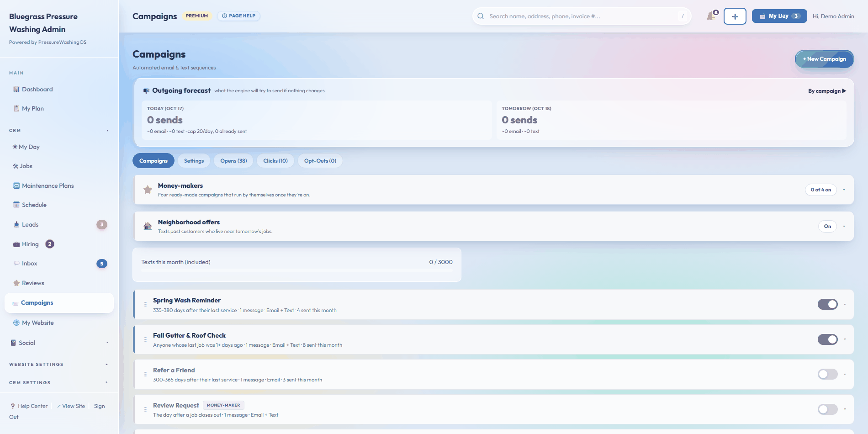Click the Social sidebar icon
The height and width of the screenshot is (434, 868).
point(13,343)
